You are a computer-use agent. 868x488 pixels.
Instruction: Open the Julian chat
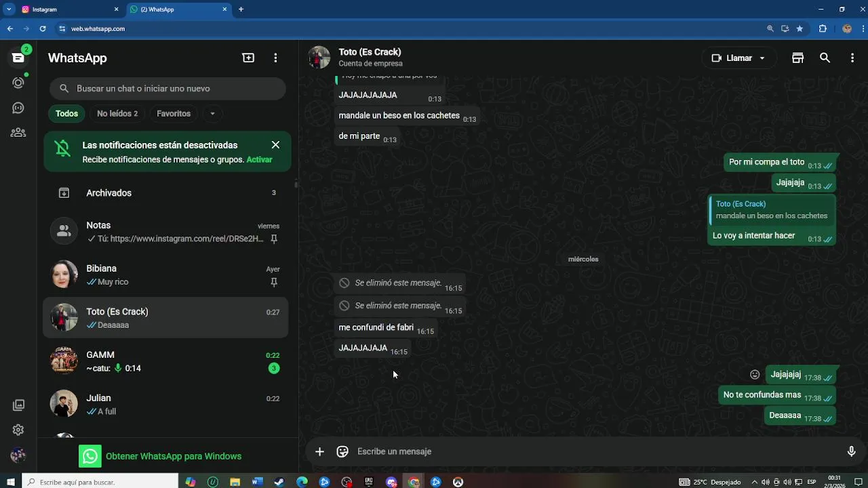pos(165,405)
